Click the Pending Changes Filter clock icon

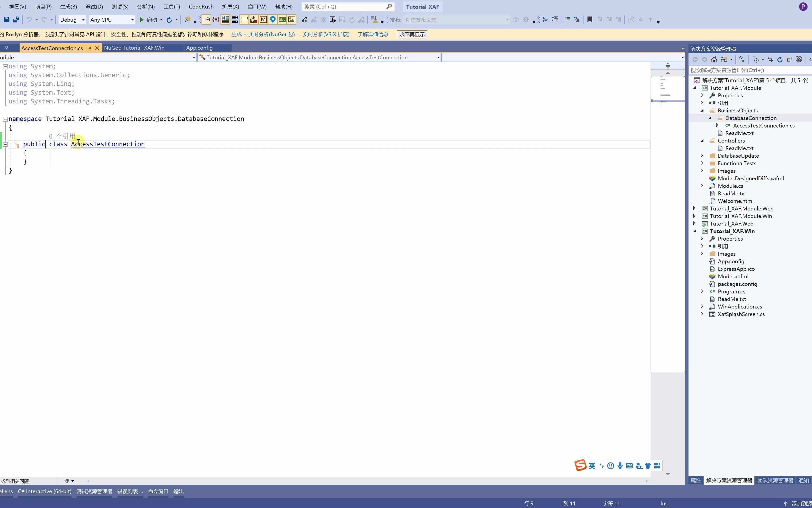coord(756,59)
